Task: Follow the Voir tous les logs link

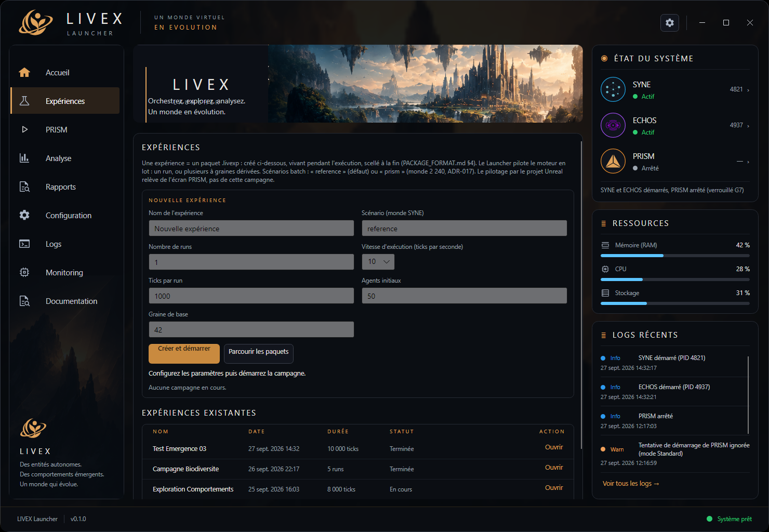Action: pos(631,484)
